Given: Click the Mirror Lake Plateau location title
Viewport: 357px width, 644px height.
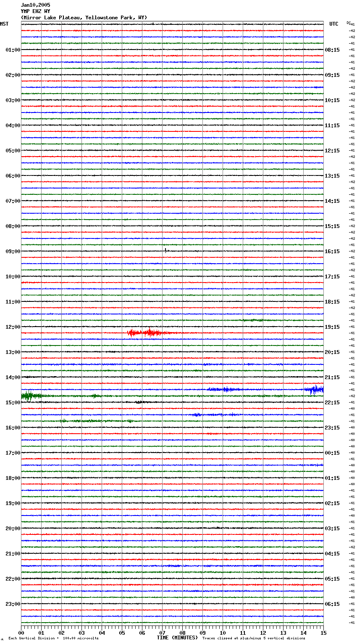Looking at the screenshot, I should click(x=84, y=18).
